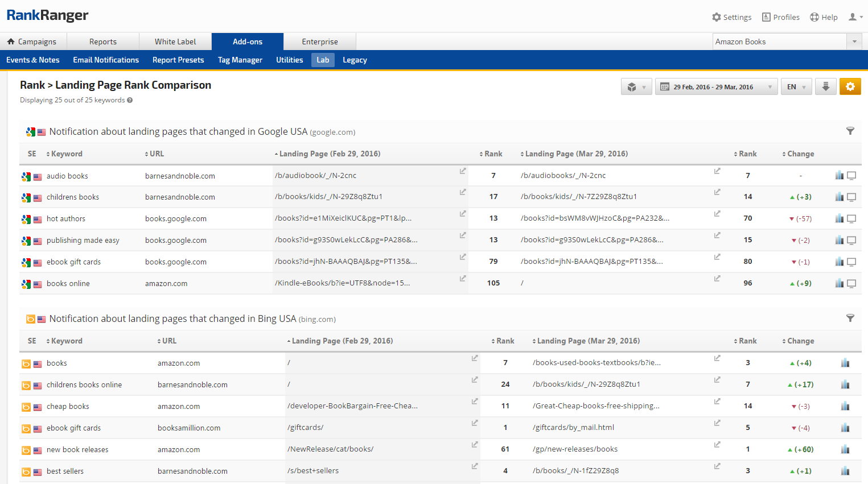
Task: Open the EN language dropdown
Action: tap(796, 87)
